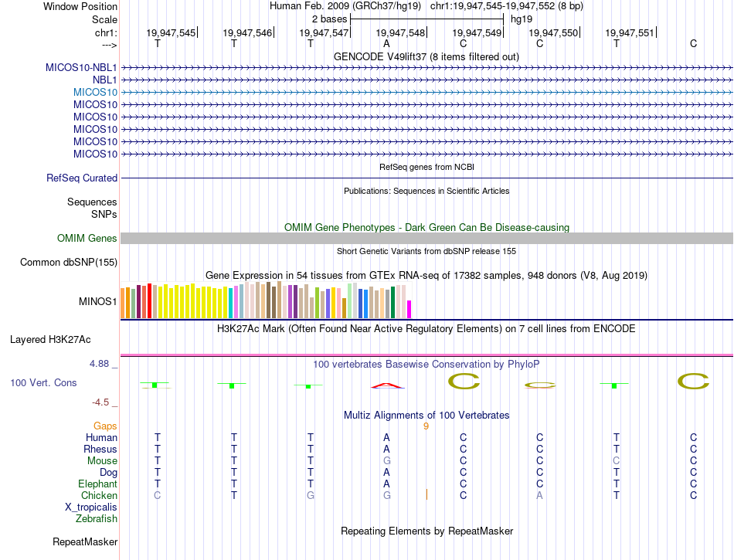Click the Basewise Conservation by PhyloP title
The height and width of the screenshot is (560, 734).
[x=426, y=364]
